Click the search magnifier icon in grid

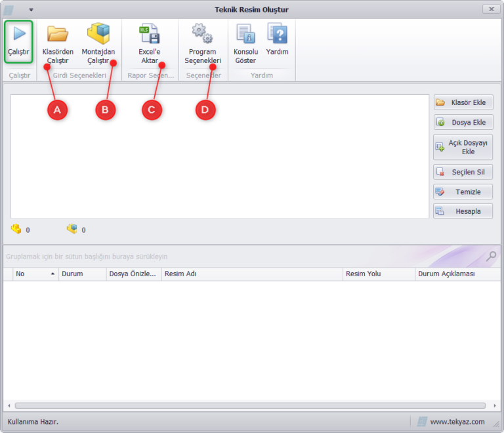490,256
